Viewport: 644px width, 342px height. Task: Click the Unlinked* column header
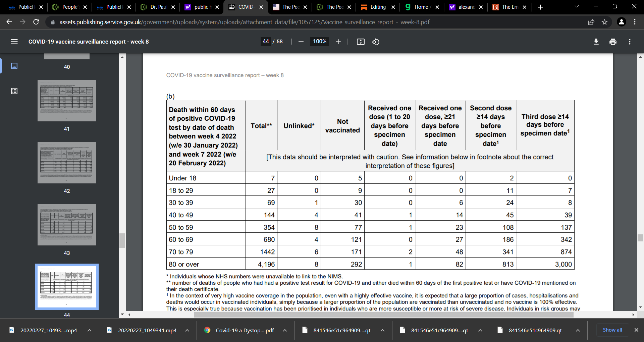[299, 126]
